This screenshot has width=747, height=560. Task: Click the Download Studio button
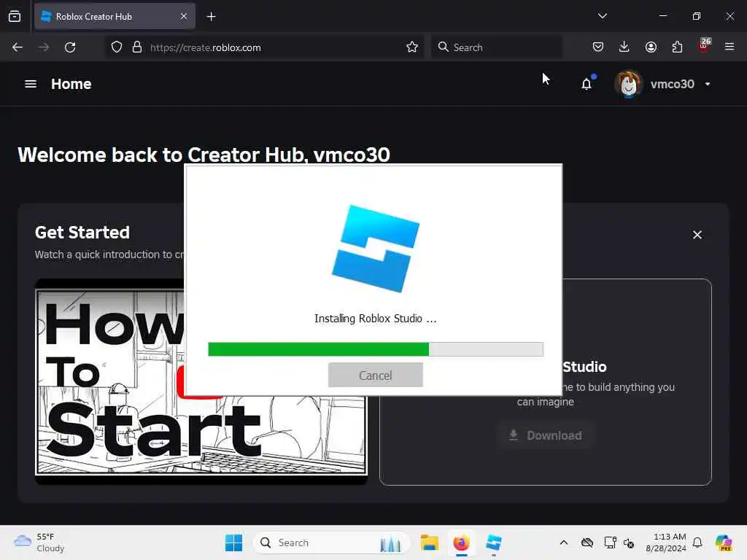click(x=546, y=435)
